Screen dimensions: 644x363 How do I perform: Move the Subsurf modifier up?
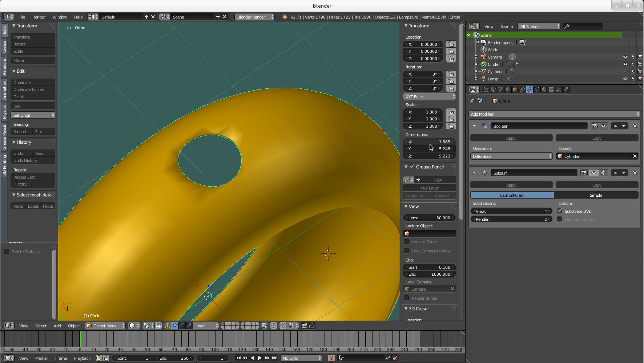[615, 173]
